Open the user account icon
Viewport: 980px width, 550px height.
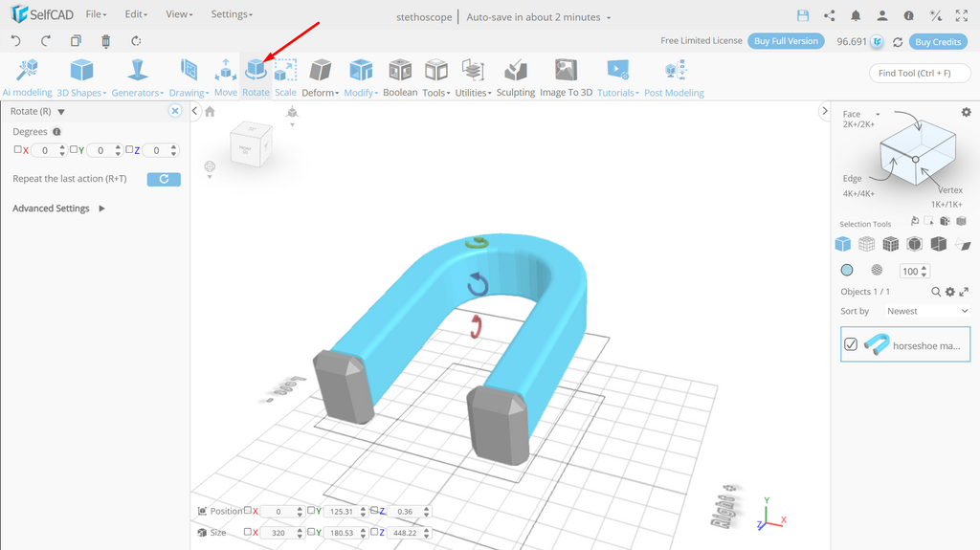point(881,16)
